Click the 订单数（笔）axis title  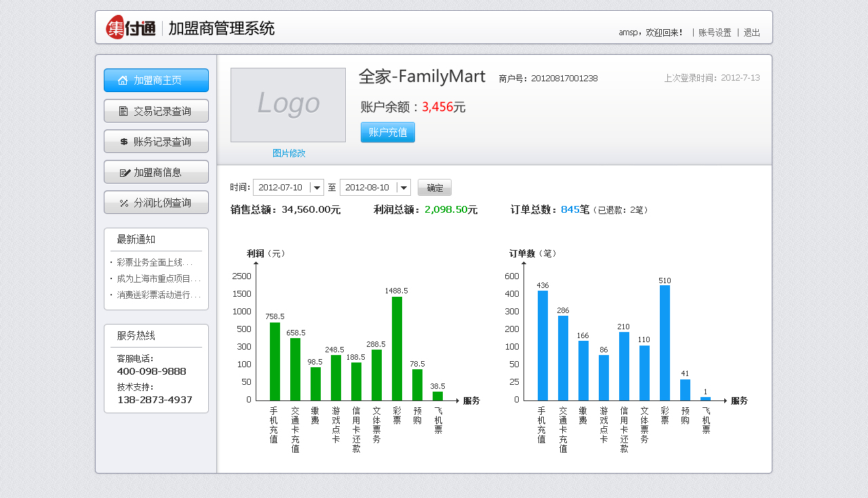click(x=532, y=253)
